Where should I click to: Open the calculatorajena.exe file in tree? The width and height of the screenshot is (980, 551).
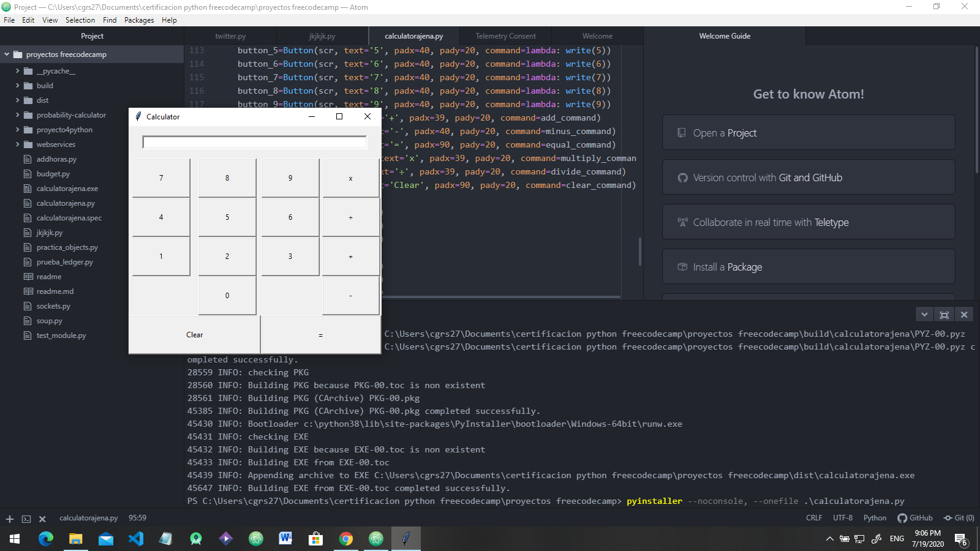coord(67,189)
